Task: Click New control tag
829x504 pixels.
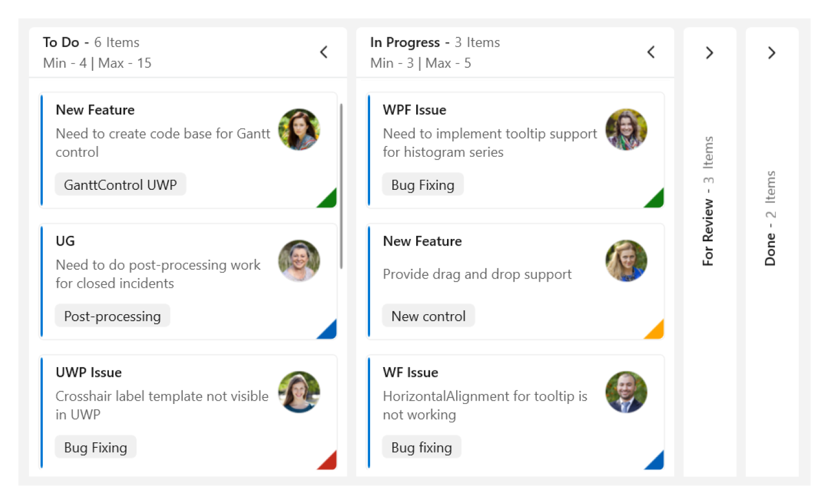Action: [x=429, y=316]
